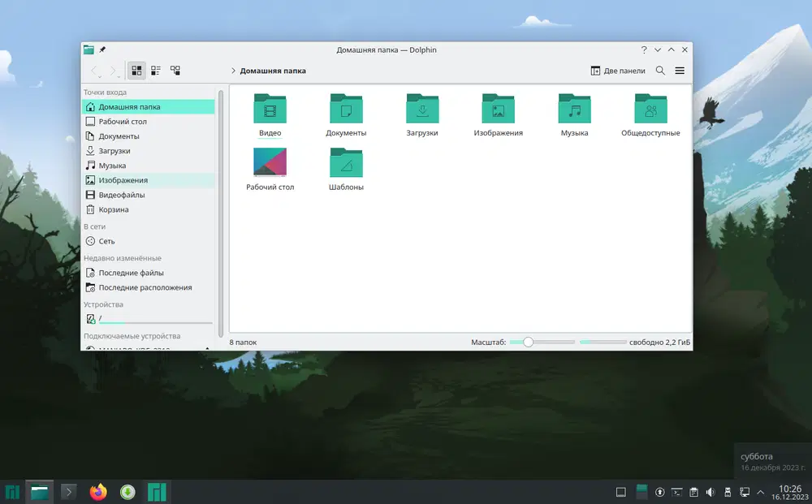The height and width of the screenshot is (504, 812).
Task: Select the Загрузки folder icon
Action: (x=422, y=108)
